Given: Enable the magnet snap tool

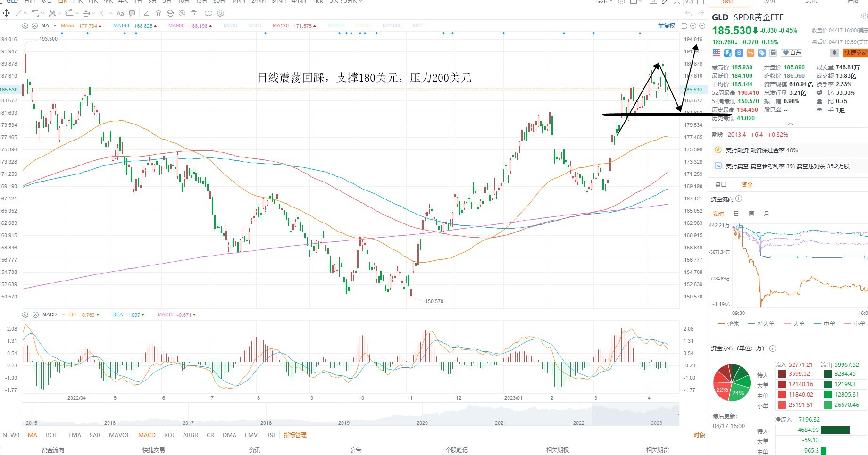Looking at the screenshot, I should pyautogui.click(x=159, y=13).
